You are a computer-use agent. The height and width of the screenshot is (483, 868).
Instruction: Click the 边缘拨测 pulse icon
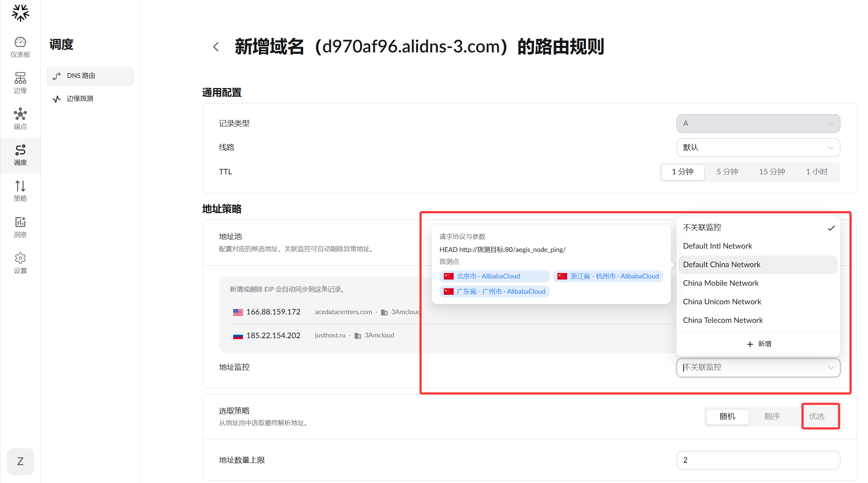coord(56,99)
